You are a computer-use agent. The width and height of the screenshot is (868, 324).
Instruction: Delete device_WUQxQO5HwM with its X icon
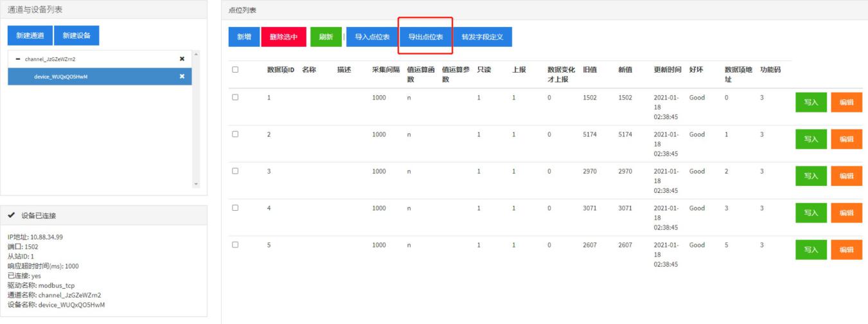click(182, 76)
